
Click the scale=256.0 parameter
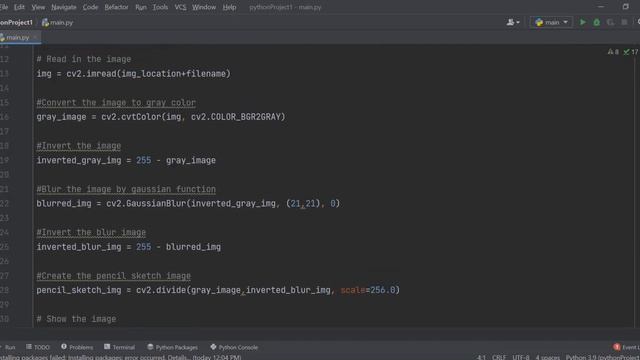click(368, 290)
